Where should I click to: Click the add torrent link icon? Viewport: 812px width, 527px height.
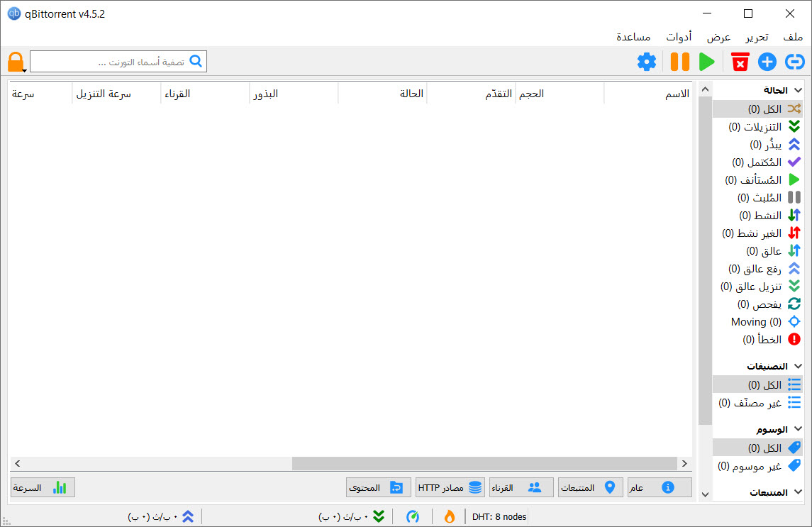(795, 62)
